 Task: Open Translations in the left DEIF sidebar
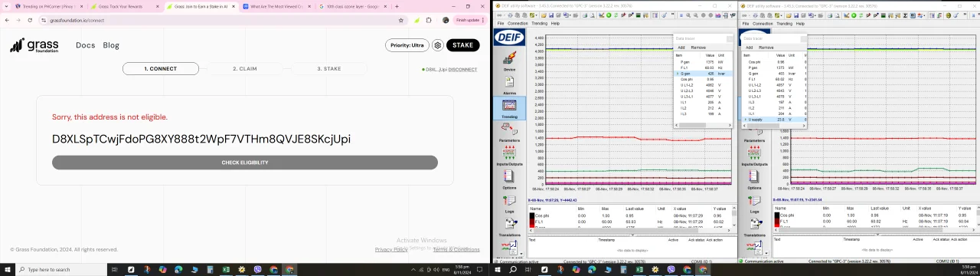509,227
